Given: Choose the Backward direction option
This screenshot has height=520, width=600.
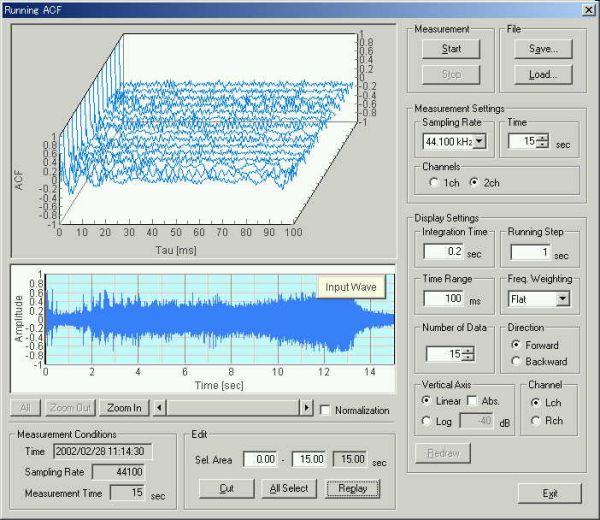Looking at the screenshot, I should (516, 361).
